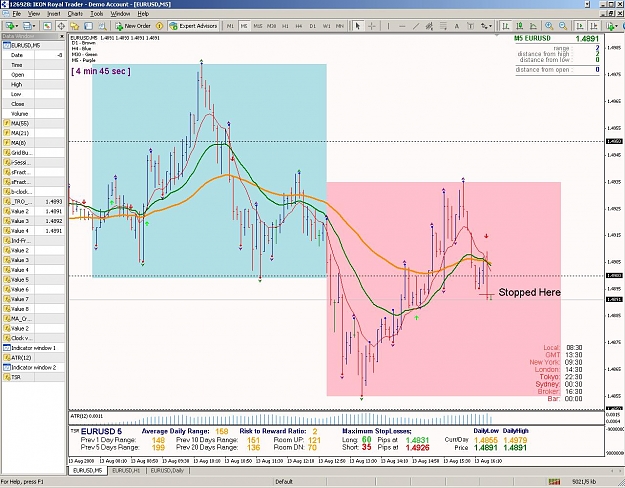625x488 pixels.
Task: Toggle the Data Window toolbar icon
Action: coord(61,26)
